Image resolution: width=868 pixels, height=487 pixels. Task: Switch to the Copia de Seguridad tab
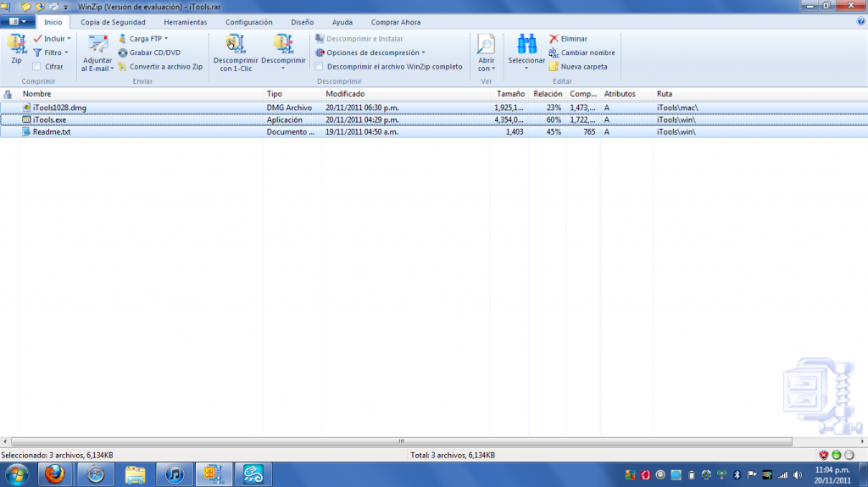[113, 22]
